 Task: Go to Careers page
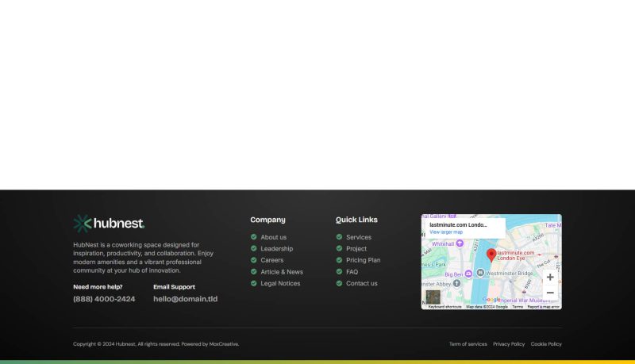pyautogui.click(x=271, y=260)
